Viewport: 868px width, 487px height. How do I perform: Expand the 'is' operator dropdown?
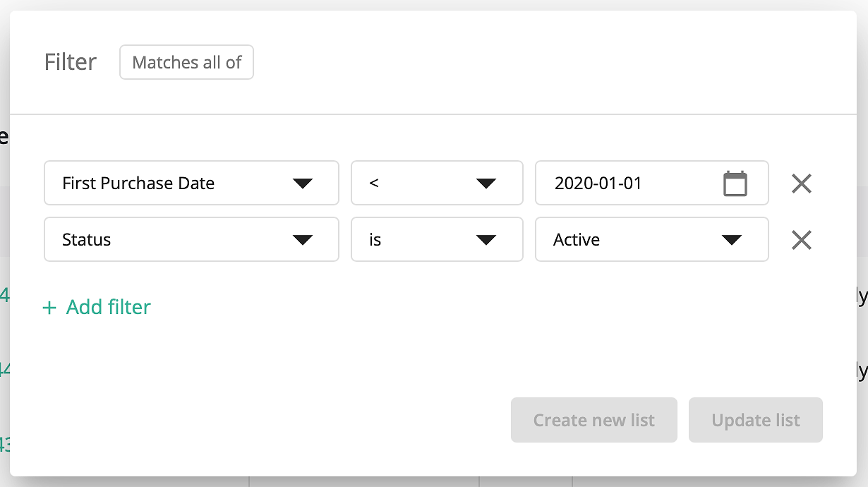(x=437, y=239)
